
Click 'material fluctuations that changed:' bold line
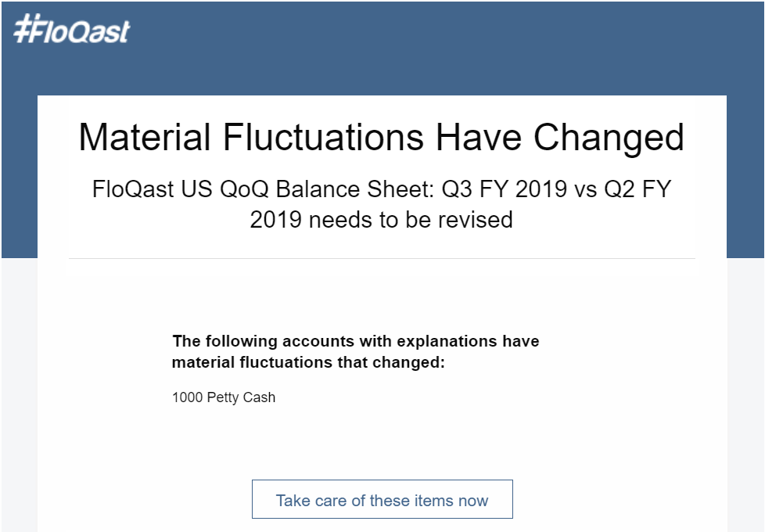click(308, 363)
